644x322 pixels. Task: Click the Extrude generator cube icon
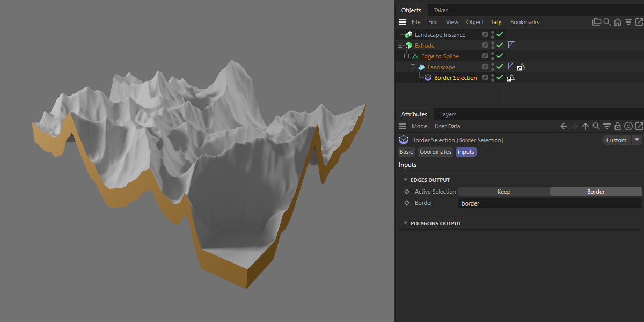pyautogui.click(x=409, y=46)
